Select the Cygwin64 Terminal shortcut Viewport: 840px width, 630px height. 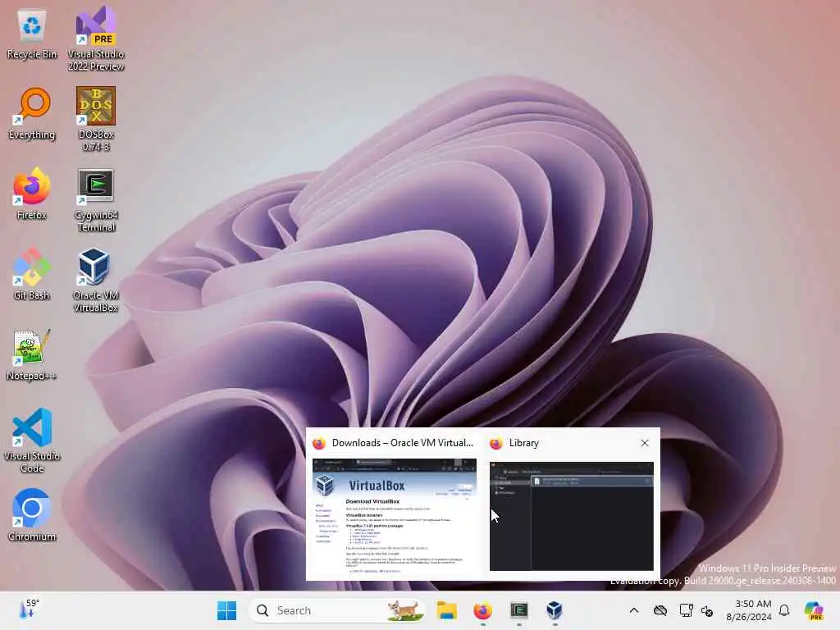(96, 200)
